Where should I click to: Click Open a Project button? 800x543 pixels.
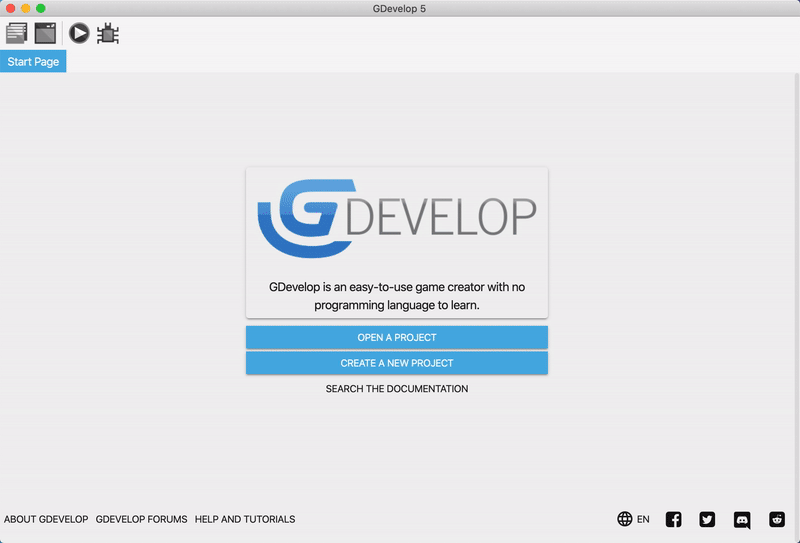pyautogui.click(x=397, y=337)
